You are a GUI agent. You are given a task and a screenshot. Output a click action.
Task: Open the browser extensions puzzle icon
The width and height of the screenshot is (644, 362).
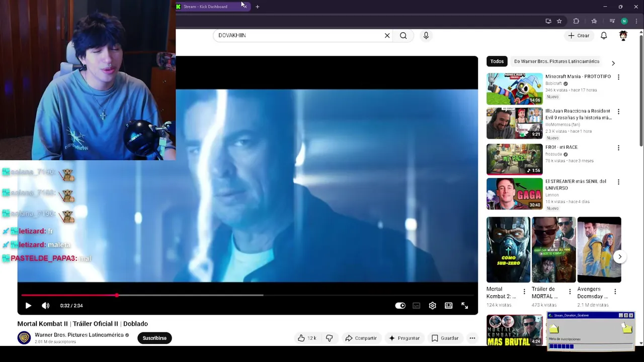tap(576, 21)
